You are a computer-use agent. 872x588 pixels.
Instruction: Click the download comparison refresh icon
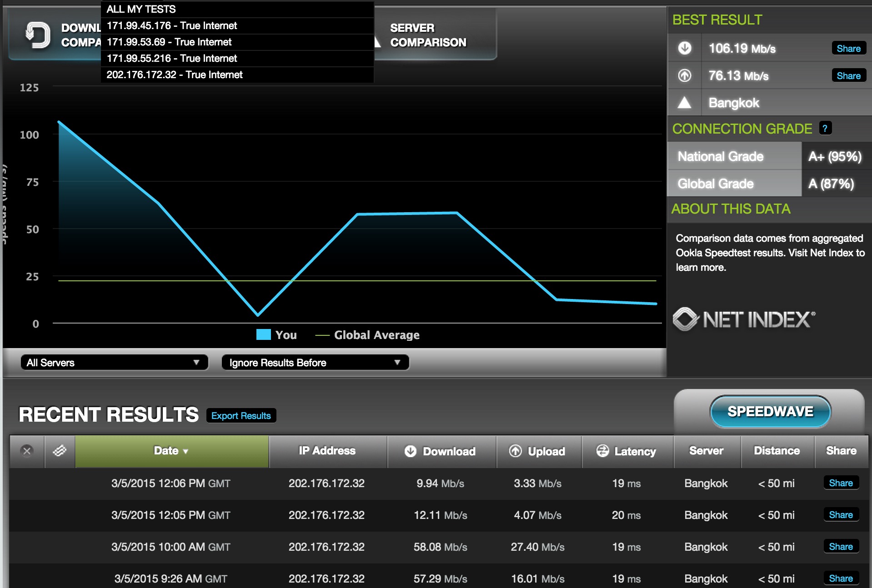(x=38, y=35)
